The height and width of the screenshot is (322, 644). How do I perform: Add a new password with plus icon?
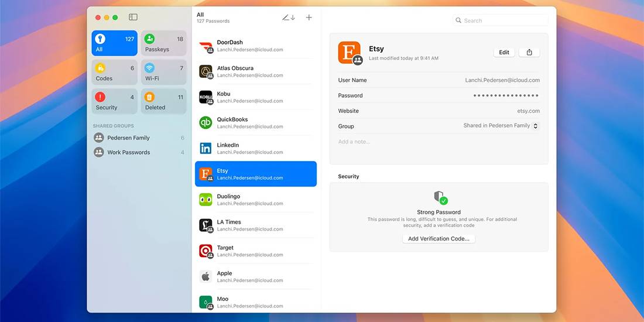click(x=309, y=18)
